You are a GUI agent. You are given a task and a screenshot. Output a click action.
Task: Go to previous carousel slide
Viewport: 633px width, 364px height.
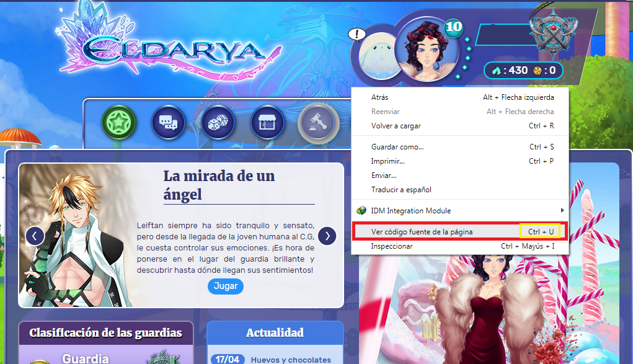click(35, 236)
